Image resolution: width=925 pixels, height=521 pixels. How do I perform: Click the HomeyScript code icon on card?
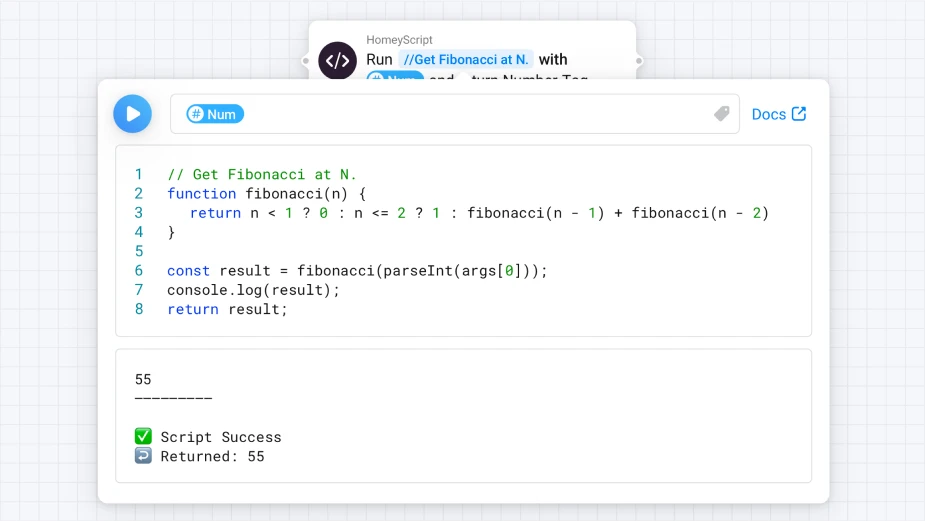(337, 60)
